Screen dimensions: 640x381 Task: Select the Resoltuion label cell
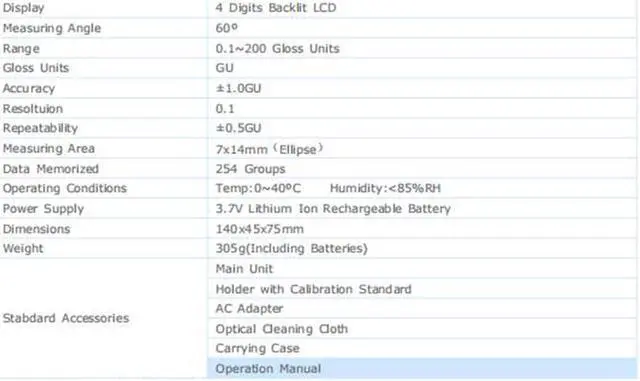[x=104, y=109]
